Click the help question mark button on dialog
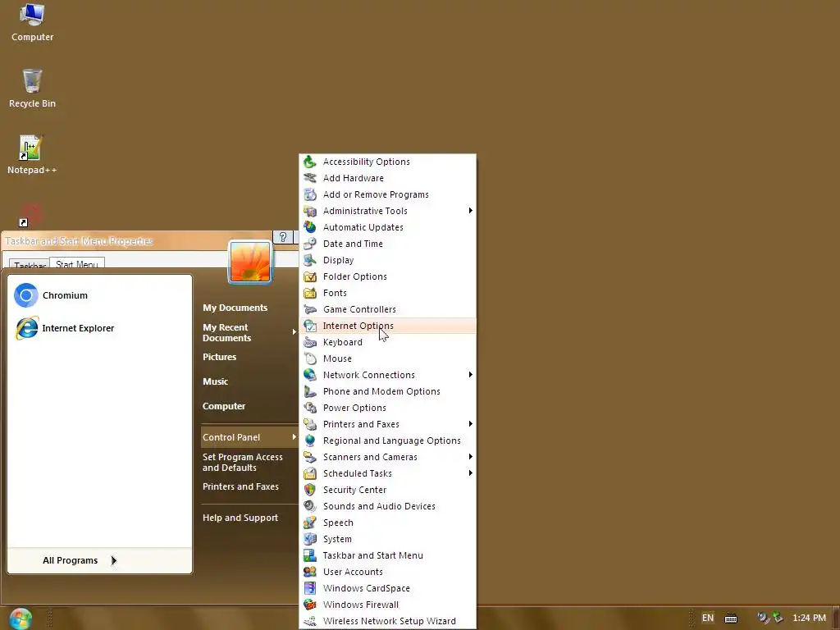The image size is (840, 630). pos(283,237)
